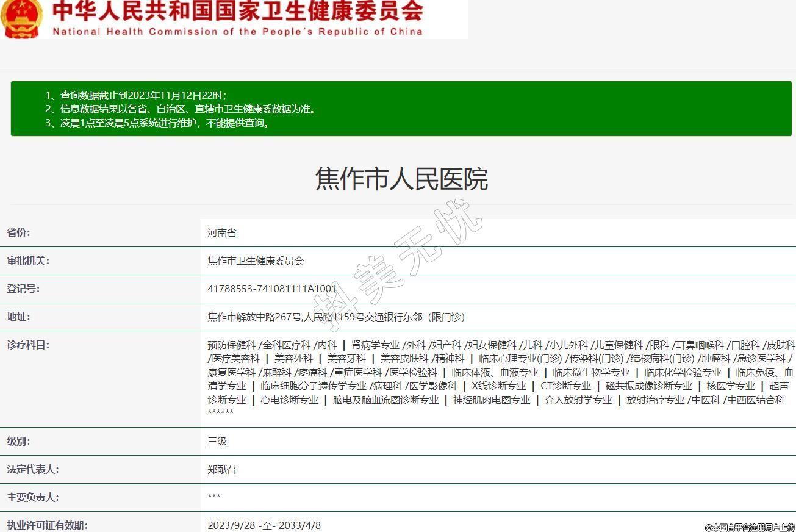Select the 三级 hospital level value

coord(217,441)
